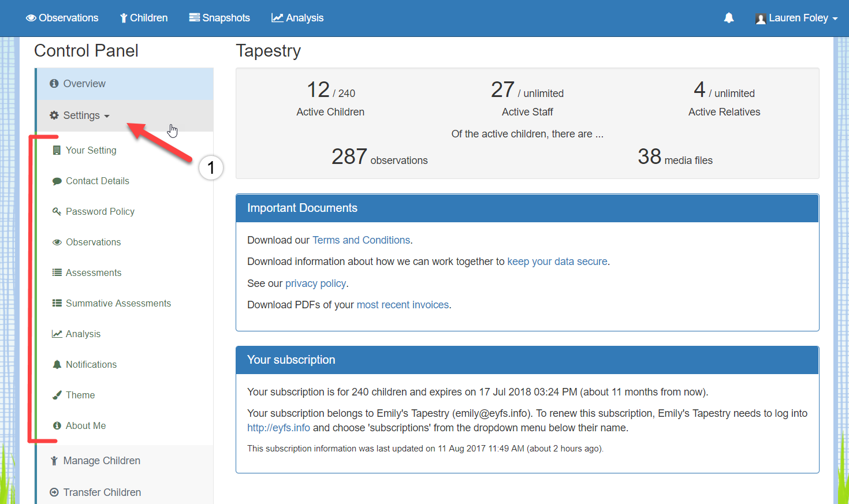Click Lauren Foley's avatar picture
This screenshot has width=849, height=504.
pos(761,18)
